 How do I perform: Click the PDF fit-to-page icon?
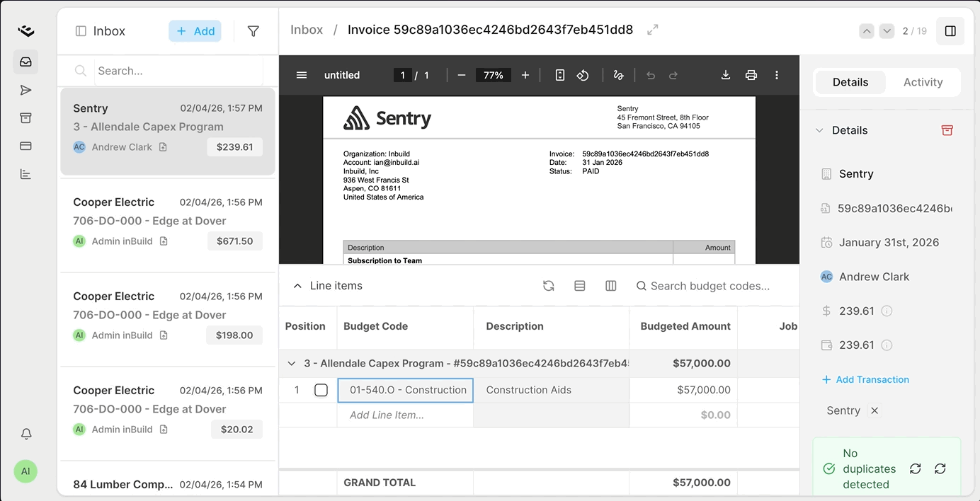[x=559, y=75]
